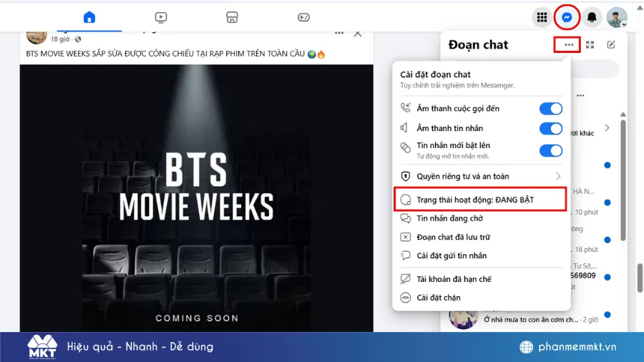The height and width of the screenshot is (362, 644).
Task: Open Quyền riêng tư và an toàn
Action: (482, 177)
